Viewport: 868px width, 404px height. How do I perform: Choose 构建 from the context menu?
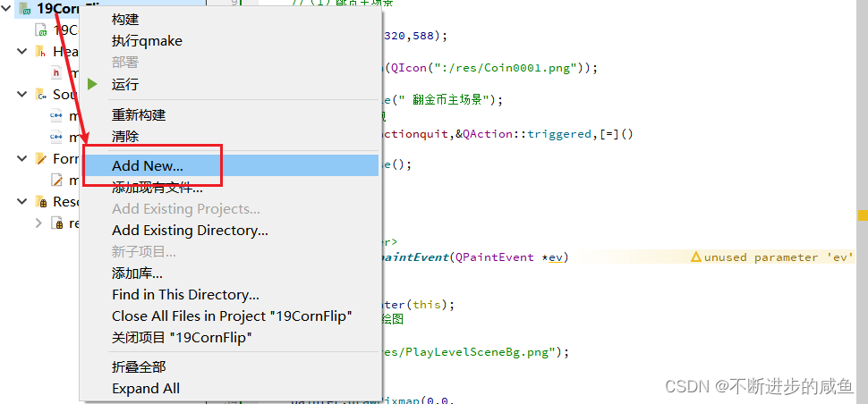point(231,20)
